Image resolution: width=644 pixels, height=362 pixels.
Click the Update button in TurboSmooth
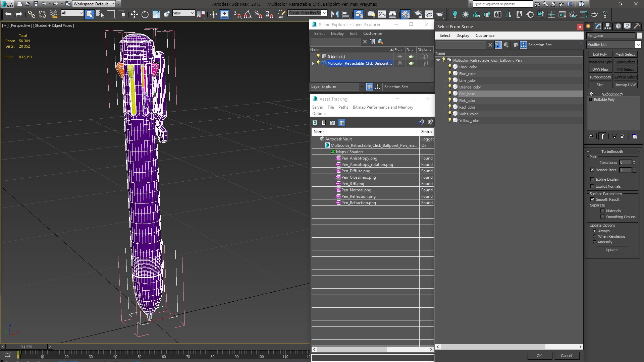tap(611, 250)
